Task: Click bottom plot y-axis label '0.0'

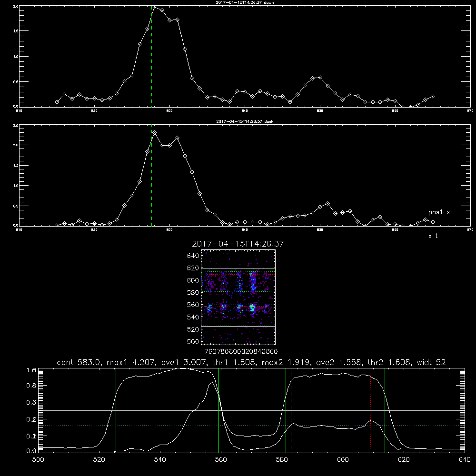Action: [x=31, y=451]
